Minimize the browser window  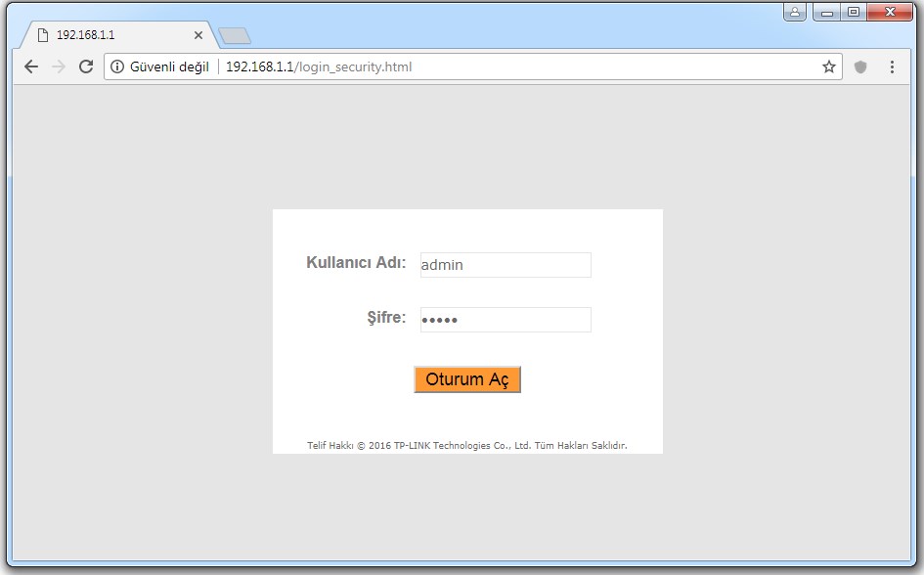[829, 13]
